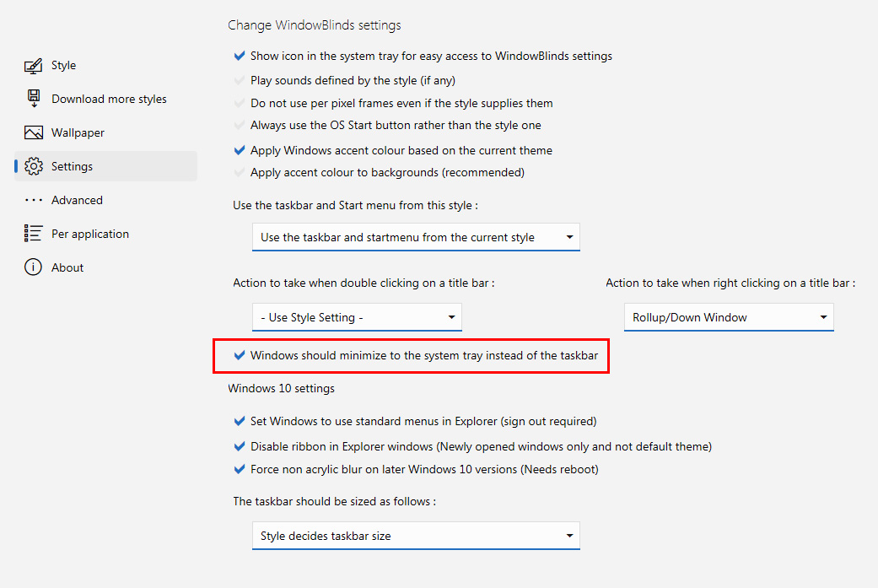Uncheck Disable ribbon in Explorer windows
The height and width of the screenshot is (588, 878).
pos(240,446)
